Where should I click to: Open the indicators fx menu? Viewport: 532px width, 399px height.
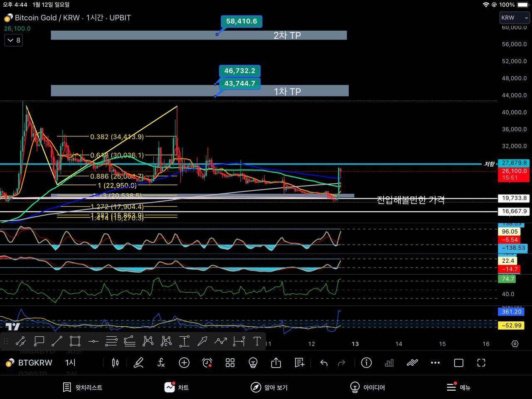tap(161, 363)
